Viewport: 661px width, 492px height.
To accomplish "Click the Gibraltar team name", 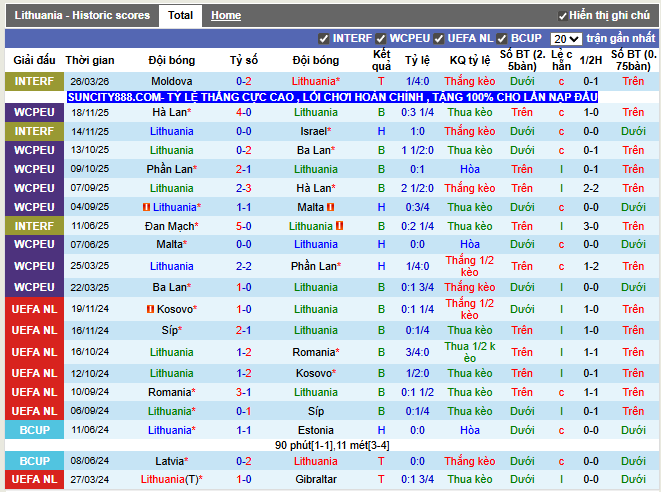I will pos(316,479).
